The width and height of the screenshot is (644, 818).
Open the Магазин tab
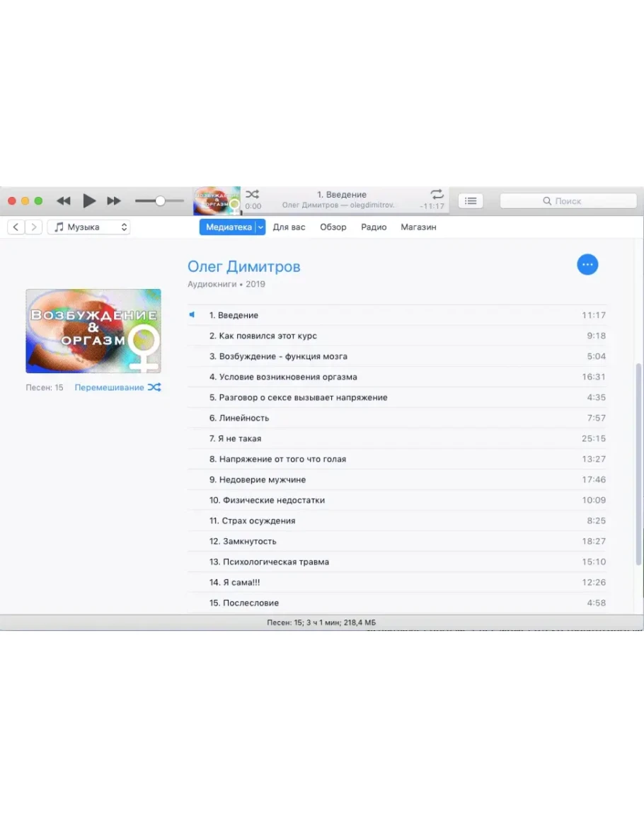point(418,227)
